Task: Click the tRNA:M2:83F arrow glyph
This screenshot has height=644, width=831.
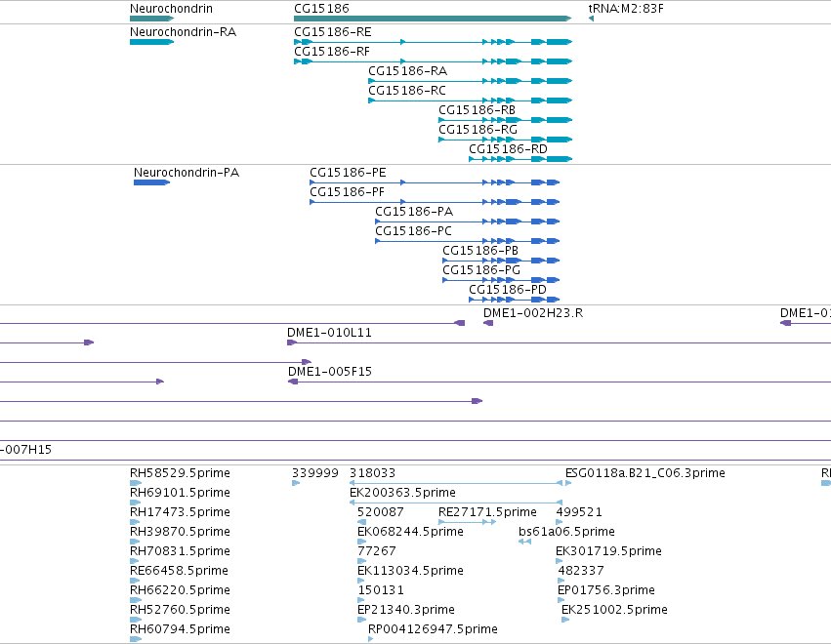Action: point(591,19)
